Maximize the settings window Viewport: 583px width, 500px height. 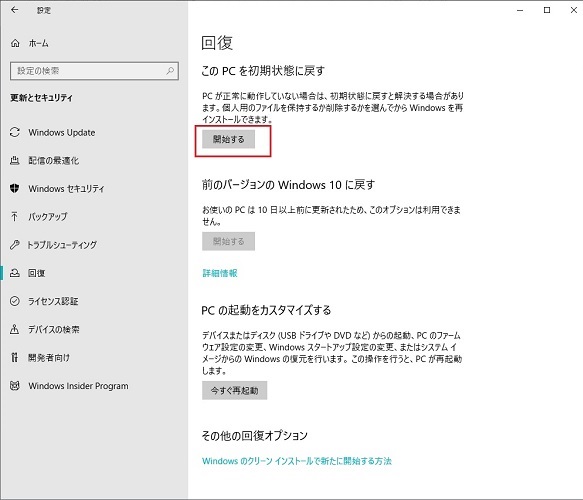547,10
